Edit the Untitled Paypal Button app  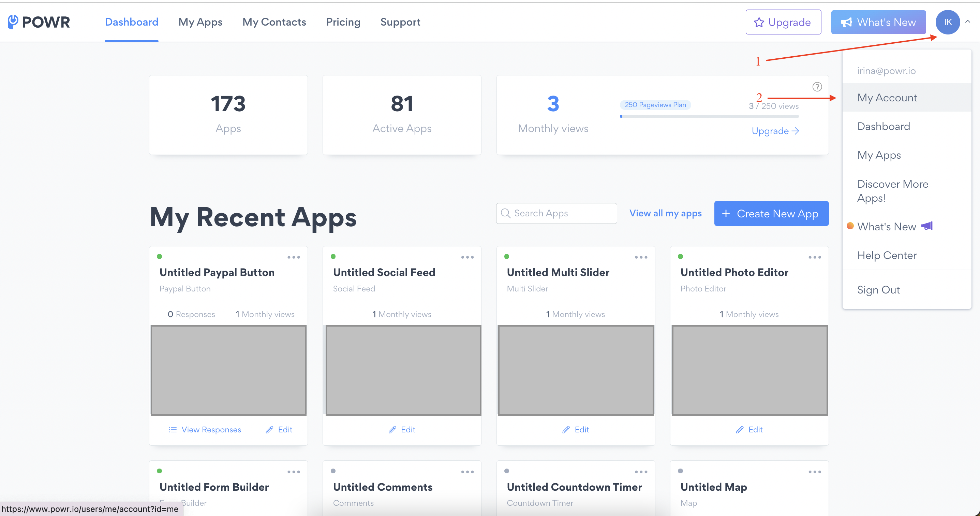coord(279,430)
